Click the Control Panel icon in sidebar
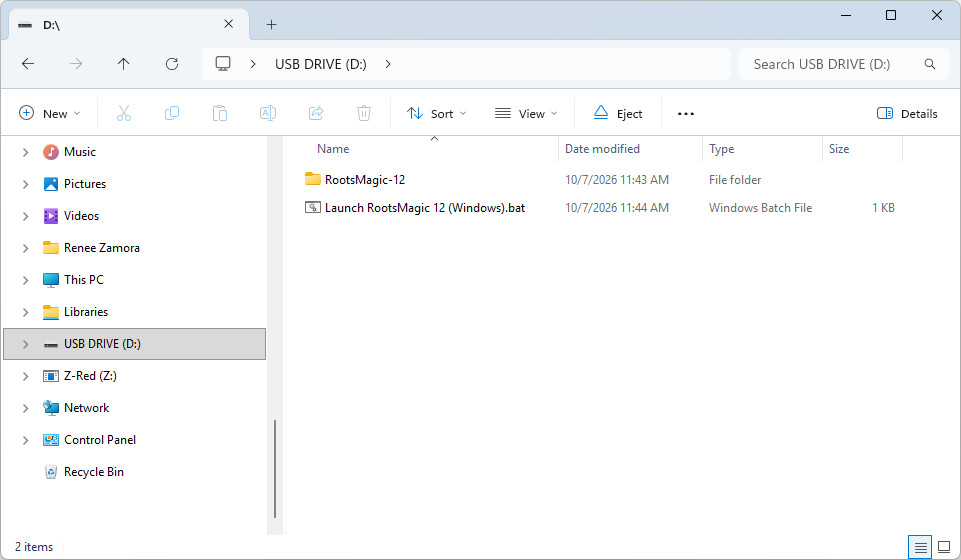The height and width of the screenshot is (560, 961). pyautogui.click(x=51, y=440)
